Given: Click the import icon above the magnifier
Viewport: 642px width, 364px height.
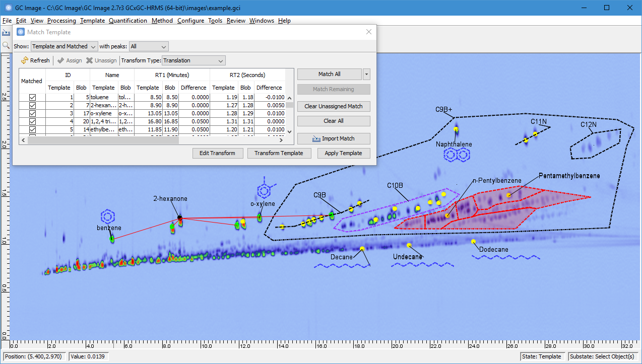Looking at the screenshot, I should (x=6, y=32).
